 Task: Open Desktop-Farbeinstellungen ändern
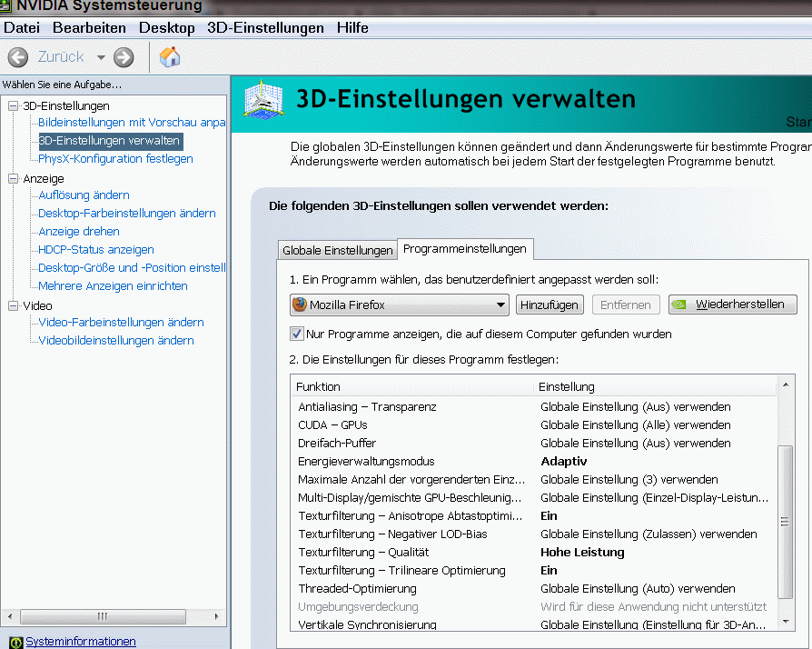point(127,213)
